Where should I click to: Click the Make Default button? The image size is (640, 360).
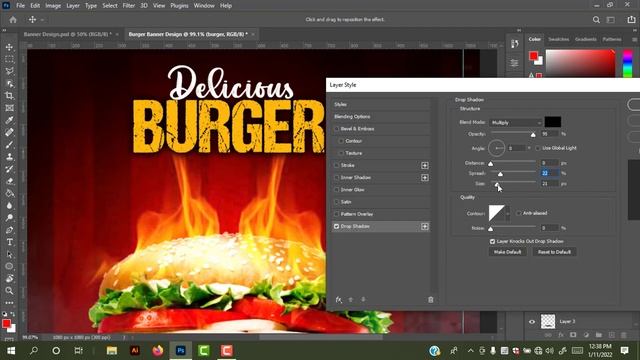click(507, 252)
